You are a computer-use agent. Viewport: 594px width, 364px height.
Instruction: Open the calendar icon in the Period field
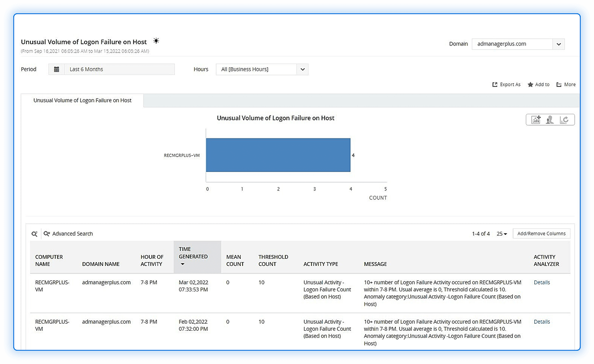(56, 69)
